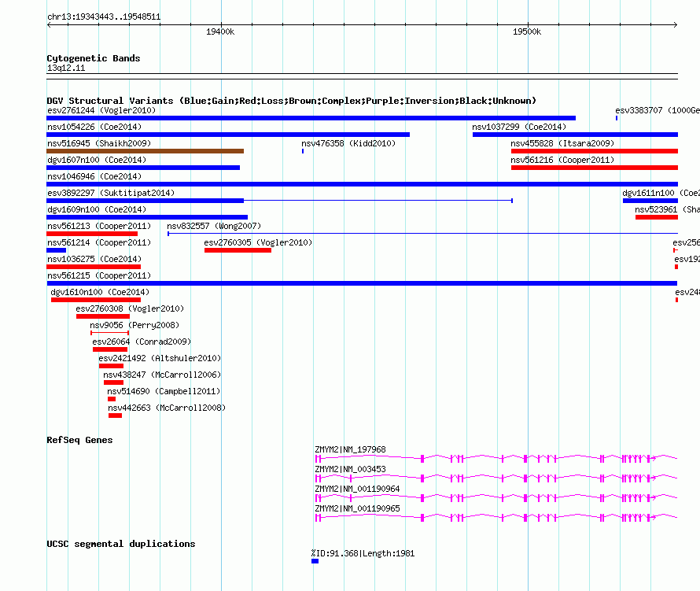The image size is (700, 591).
Task: Open ZMYM2|NM_197968 gene transcript
Action: click(496, 458)
